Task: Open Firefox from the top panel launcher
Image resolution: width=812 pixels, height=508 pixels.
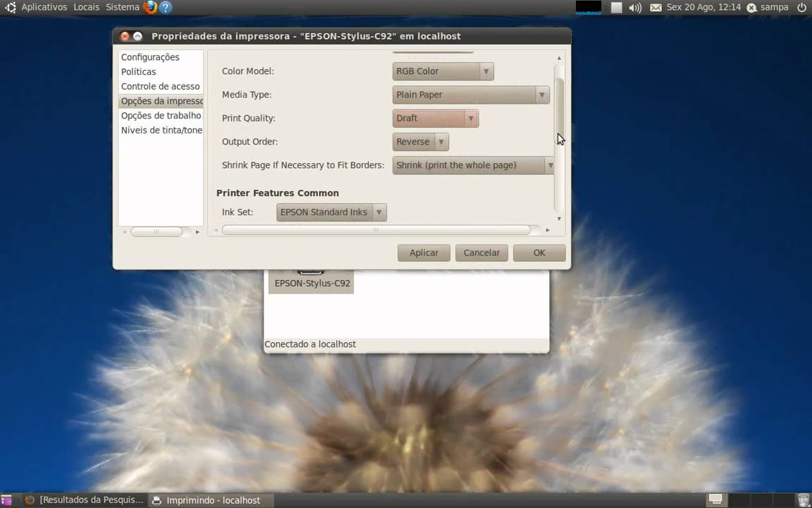Action: tap(150, 7)
